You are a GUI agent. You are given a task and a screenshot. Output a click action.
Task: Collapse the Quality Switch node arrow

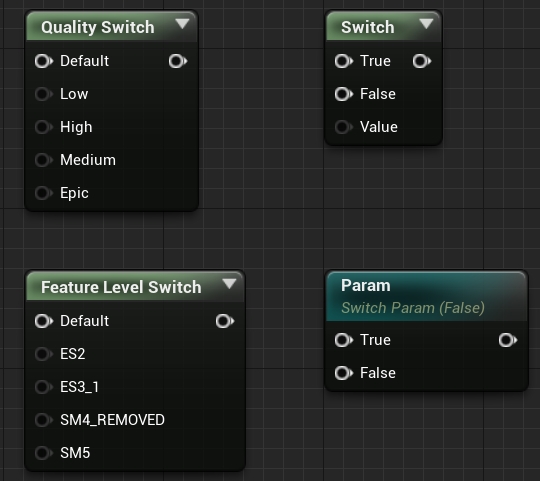(182, 24)
